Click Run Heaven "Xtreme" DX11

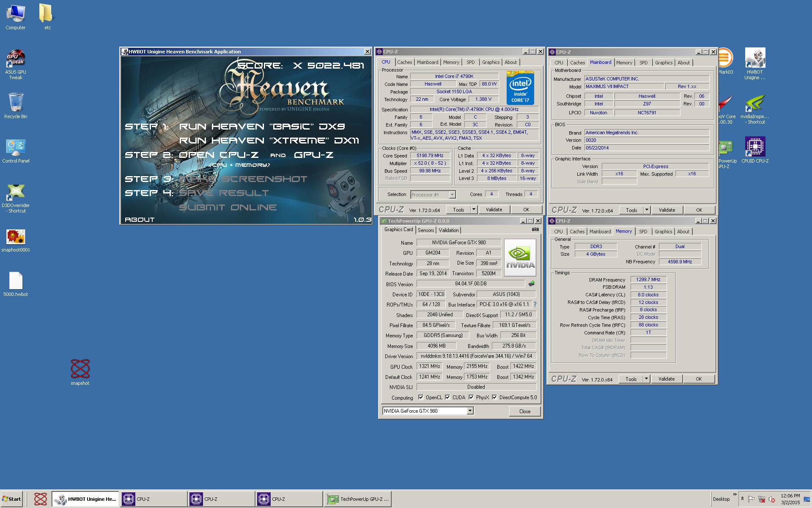pos(269,141)
